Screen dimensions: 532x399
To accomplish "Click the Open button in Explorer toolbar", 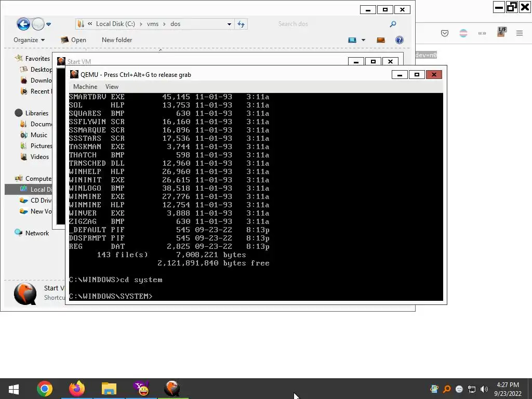I will 73,39.
